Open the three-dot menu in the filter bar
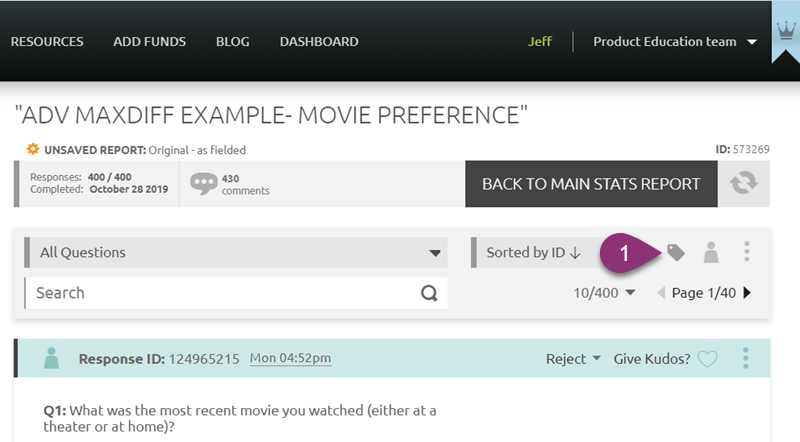This screenshot has width=800, height=442. [x=747, y=253]
